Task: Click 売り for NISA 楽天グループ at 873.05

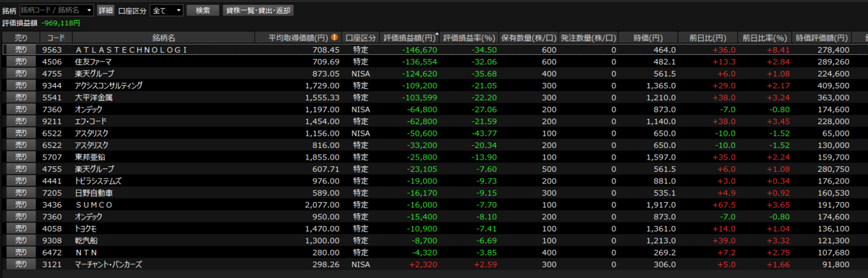Action: click(x=21, y=74)
